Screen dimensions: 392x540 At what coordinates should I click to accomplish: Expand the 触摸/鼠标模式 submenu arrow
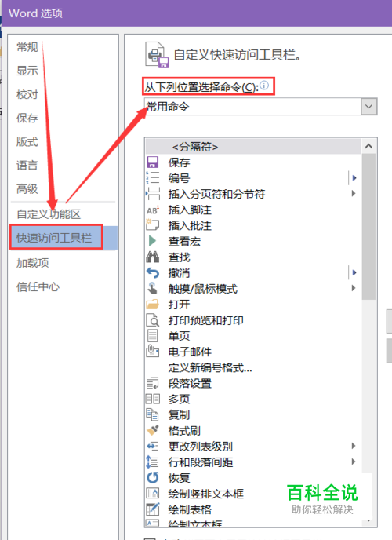[x=354, y=288]
